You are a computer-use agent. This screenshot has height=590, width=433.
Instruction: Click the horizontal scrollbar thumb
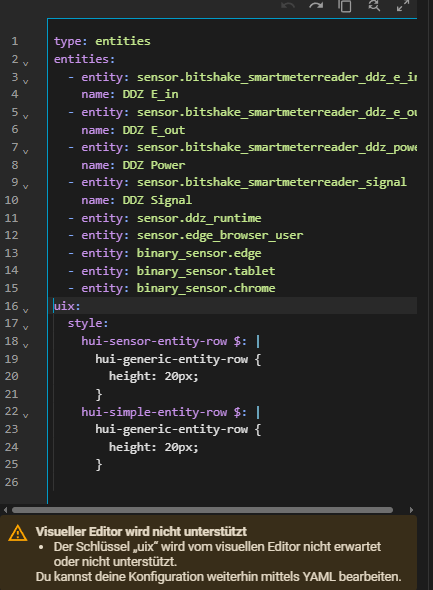point(202,510)
